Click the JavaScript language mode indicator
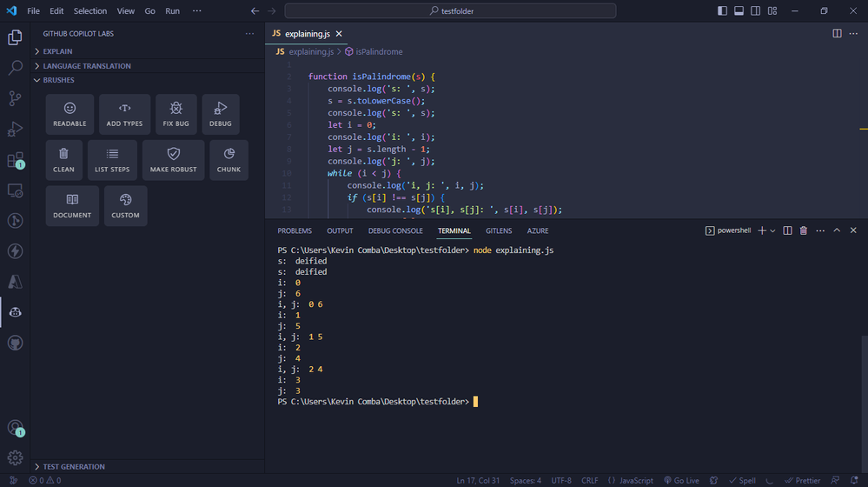This screenshot has width=868, height=487. point(630,480)
